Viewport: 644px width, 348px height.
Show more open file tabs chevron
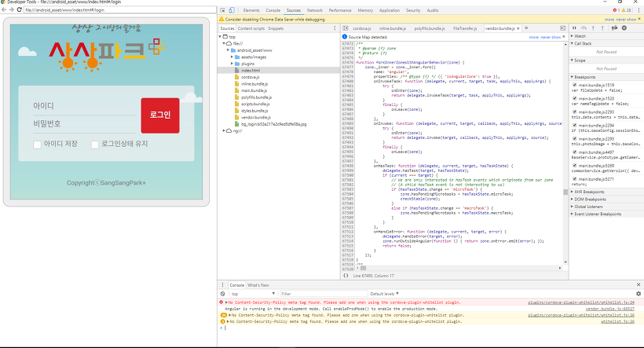click(526, 28)
